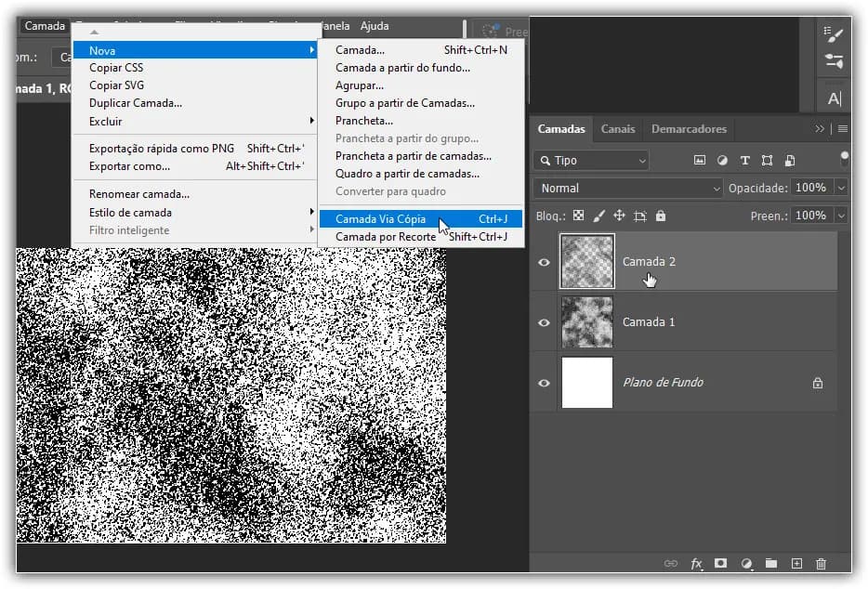Lock all padlock icon in Bloq row
Image resolution: width=868 pixels, height=589 pixels.
tap(661, 216)
